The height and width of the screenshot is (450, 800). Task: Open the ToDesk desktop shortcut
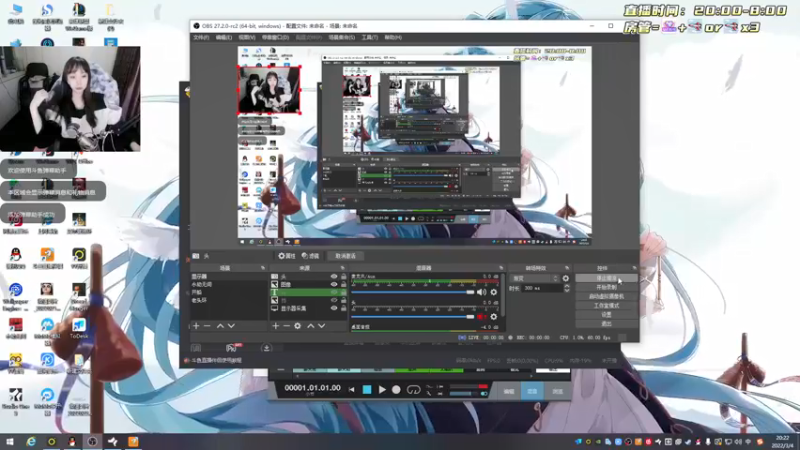pos(79,328)
